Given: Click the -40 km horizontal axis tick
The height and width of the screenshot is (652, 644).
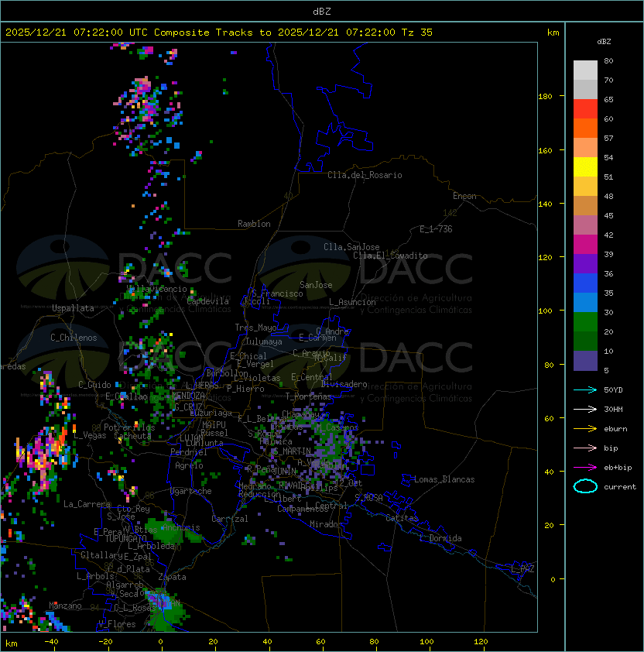Looking at the screenshot, I should pos(51,642).
